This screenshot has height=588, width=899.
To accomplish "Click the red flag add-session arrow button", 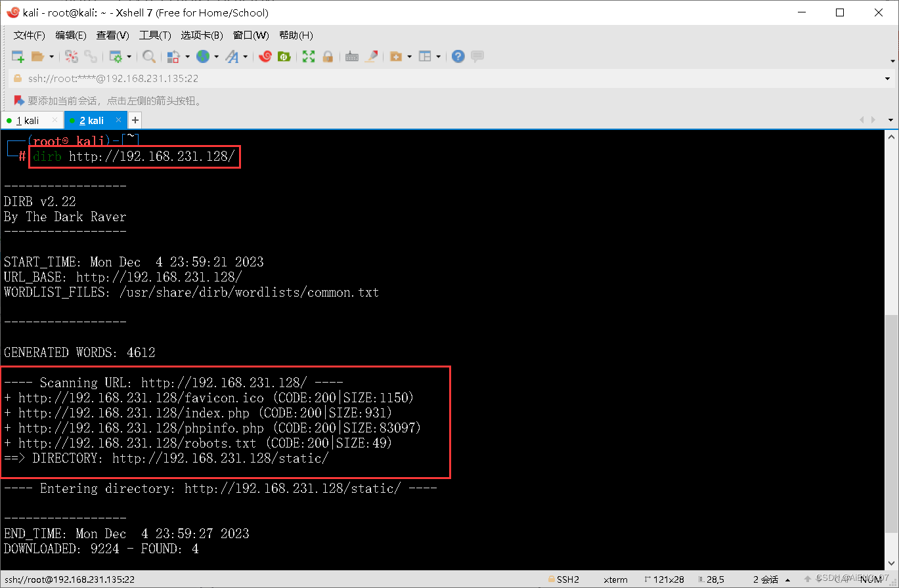I will click(x=19, y=100).
